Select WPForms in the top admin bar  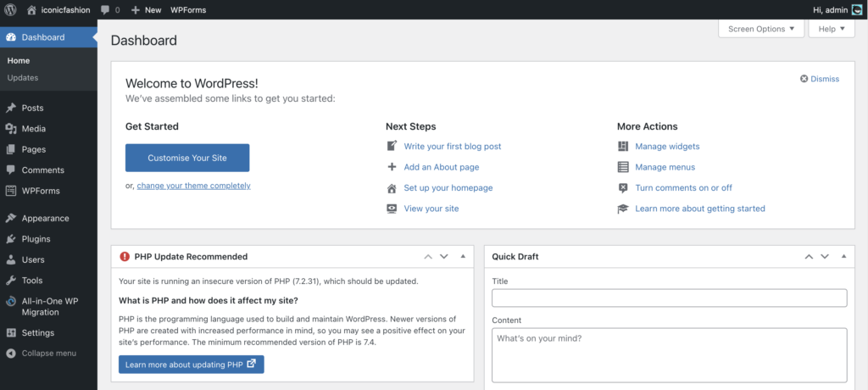188,9
